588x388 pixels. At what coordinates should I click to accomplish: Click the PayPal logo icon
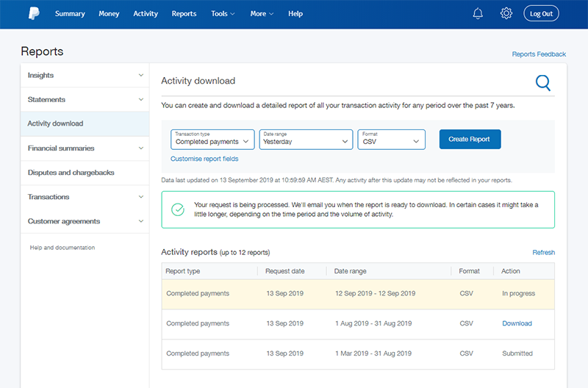click(x=34, y=13)
